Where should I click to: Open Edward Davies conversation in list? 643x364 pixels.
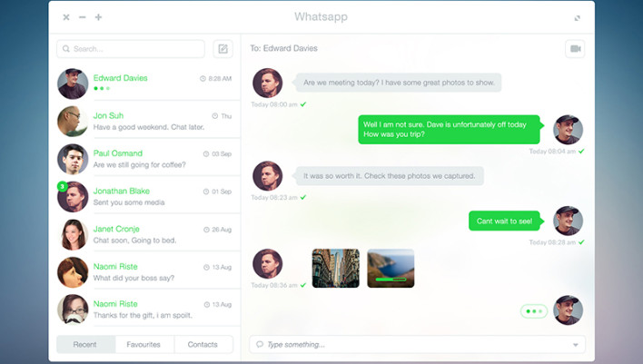click(144, 84)
